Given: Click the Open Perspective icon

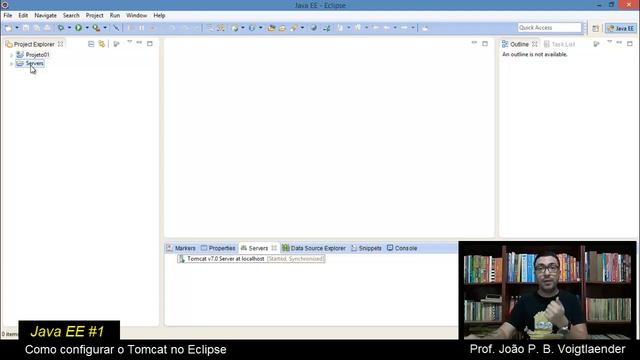Looking at the screenshot, I should (596, 28).
